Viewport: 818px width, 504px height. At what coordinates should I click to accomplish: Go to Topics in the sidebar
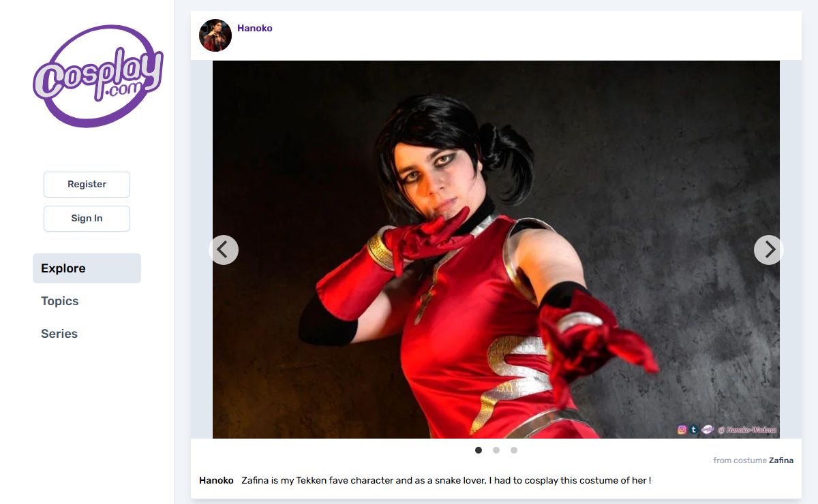[x=60, y=301]
